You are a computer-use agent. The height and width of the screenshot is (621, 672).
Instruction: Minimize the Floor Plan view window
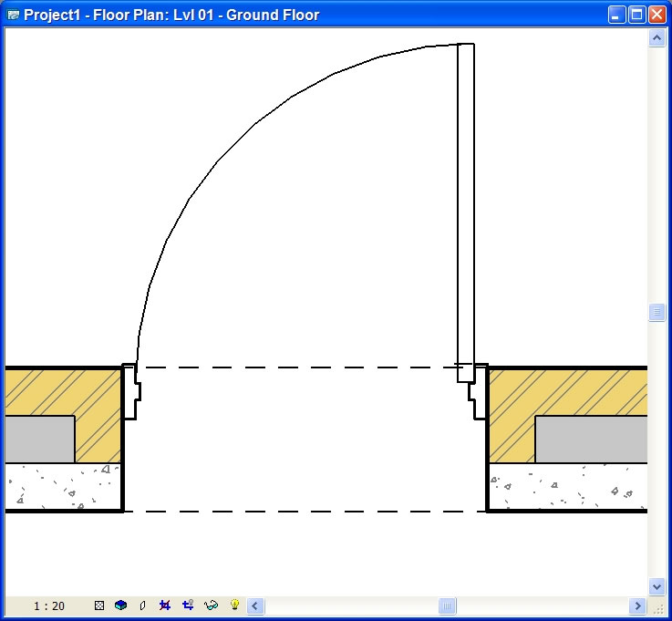point(616,15)
